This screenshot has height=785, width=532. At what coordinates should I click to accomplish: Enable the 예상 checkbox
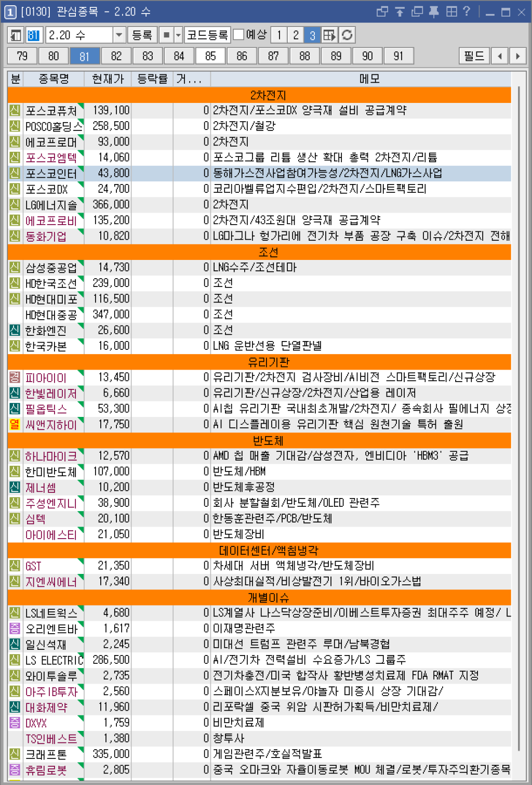point(238,35)
